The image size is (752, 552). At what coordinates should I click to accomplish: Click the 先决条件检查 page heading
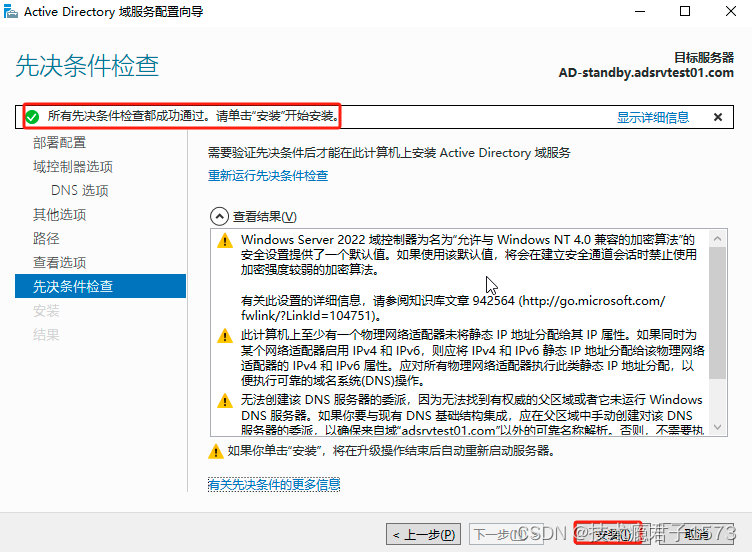pyautogui.click(x=87, y=65)
